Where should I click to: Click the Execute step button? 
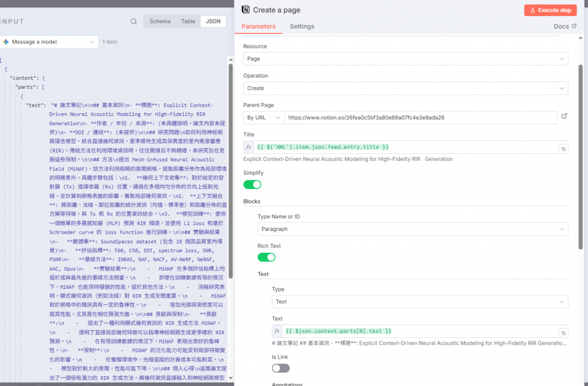(x=550, y=10)
